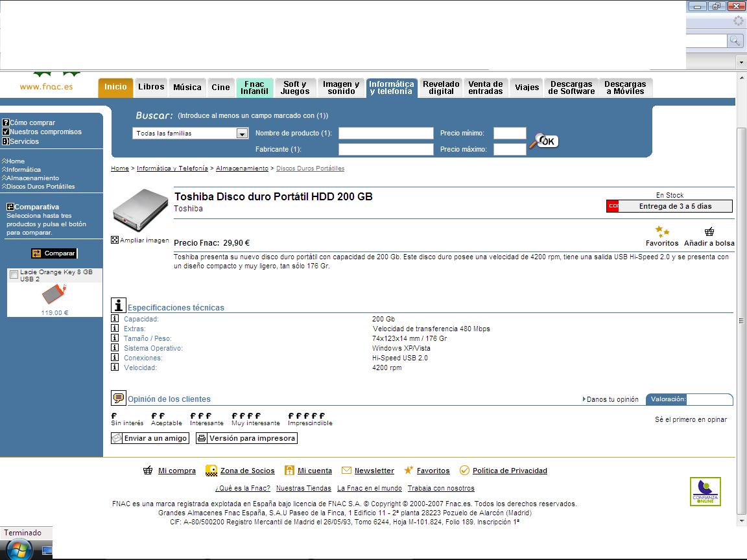The width and height of the screenshot is (747, 560).
Task: Click the Añadir a bolsa basket icon
Action: 709,231
